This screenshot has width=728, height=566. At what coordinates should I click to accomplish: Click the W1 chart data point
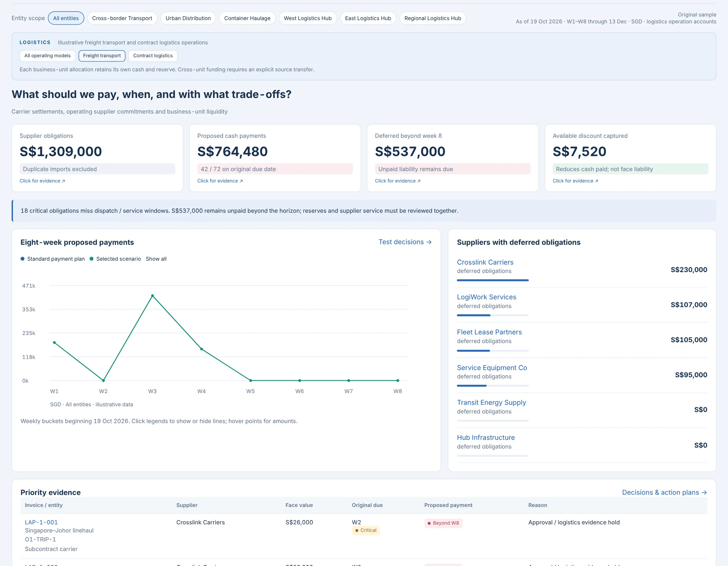point(54,342)
